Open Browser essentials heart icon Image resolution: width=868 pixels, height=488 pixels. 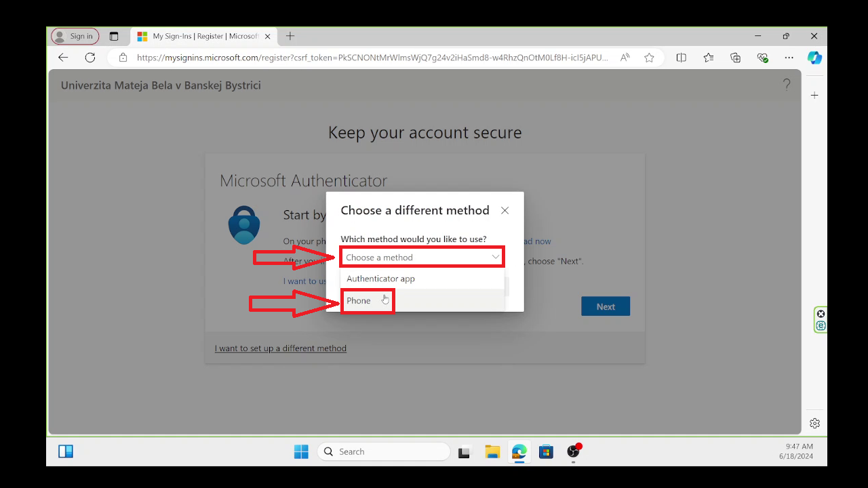(762, 58)
